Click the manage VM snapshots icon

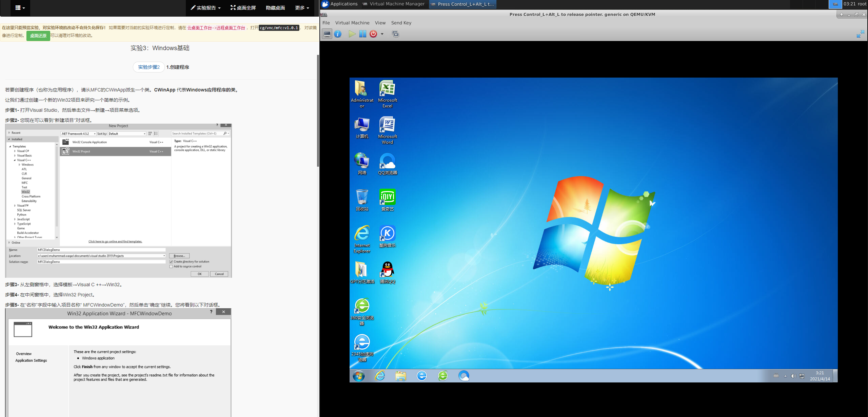click(x=396, y=34)
